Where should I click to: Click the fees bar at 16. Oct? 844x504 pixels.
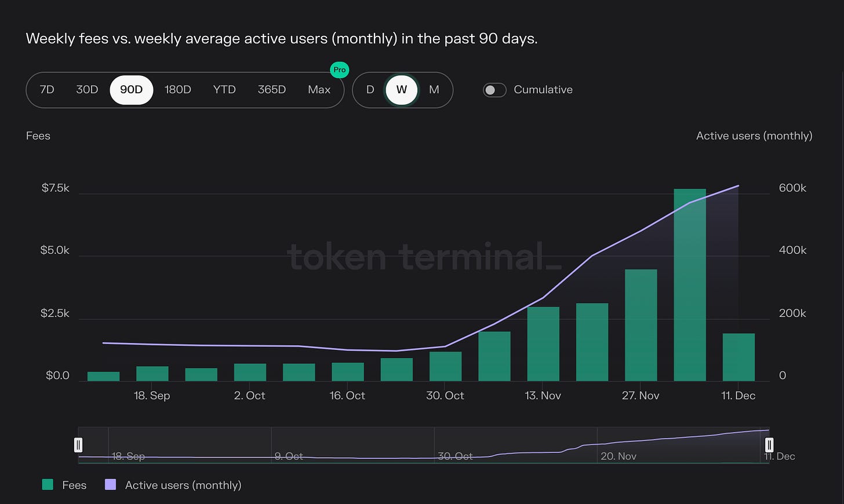click(348, 372)
